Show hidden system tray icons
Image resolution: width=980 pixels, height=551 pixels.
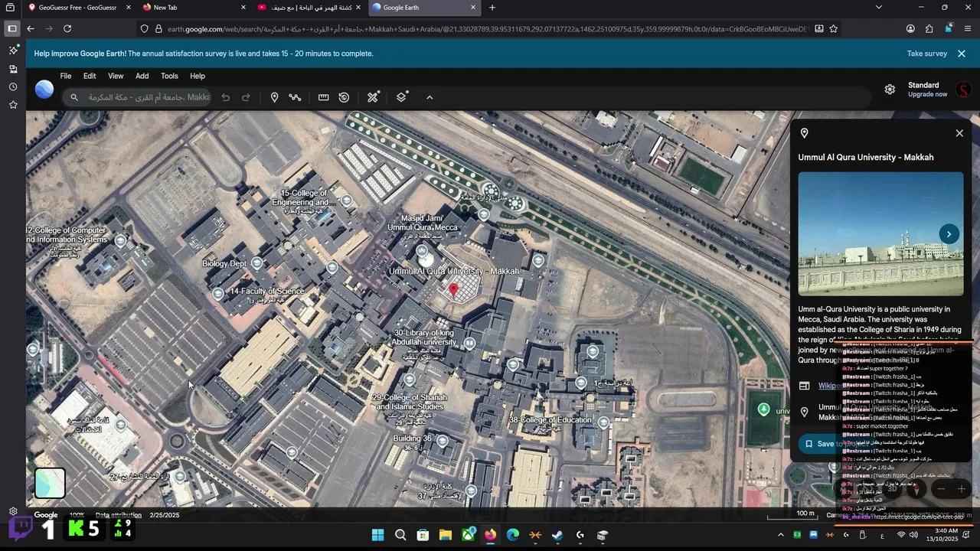coord(780,535)
